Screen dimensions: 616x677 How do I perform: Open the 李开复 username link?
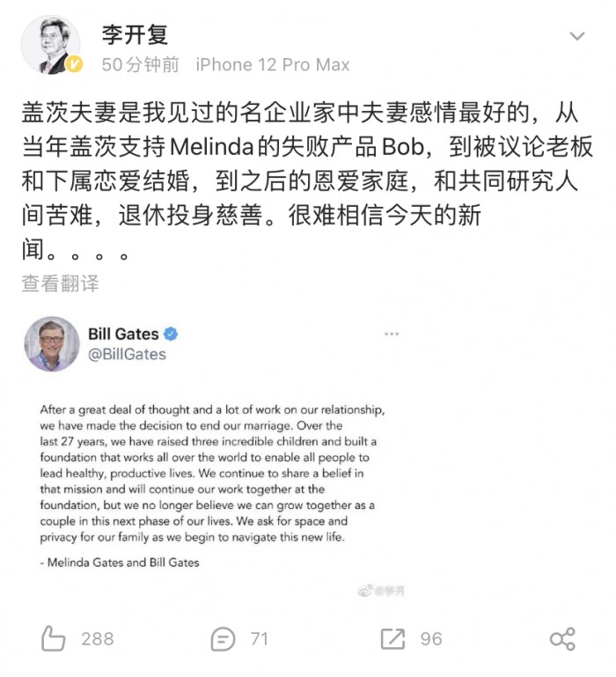[x=135, y=34]
